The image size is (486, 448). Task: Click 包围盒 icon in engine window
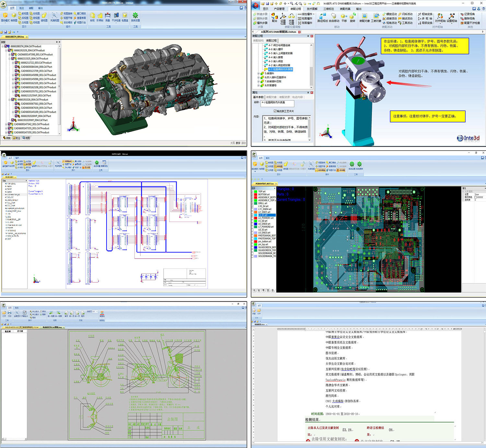125,16
